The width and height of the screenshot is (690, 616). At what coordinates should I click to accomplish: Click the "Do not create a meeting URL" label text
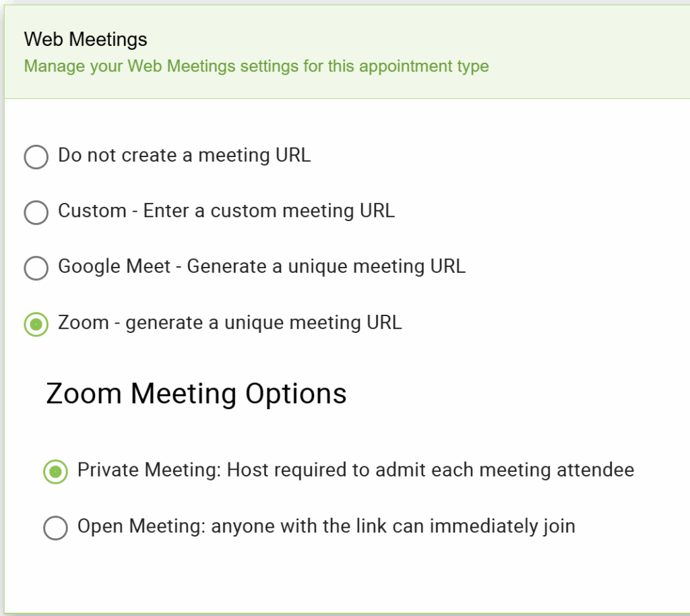(184, 155)
